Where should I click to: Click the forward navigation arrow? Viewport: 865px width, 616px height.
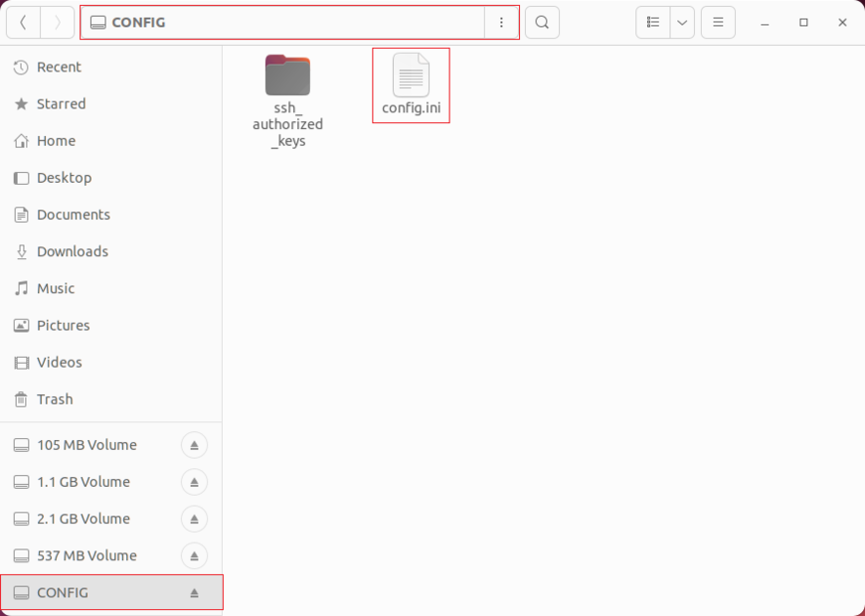pyautogui.click(x=58, y=22)
